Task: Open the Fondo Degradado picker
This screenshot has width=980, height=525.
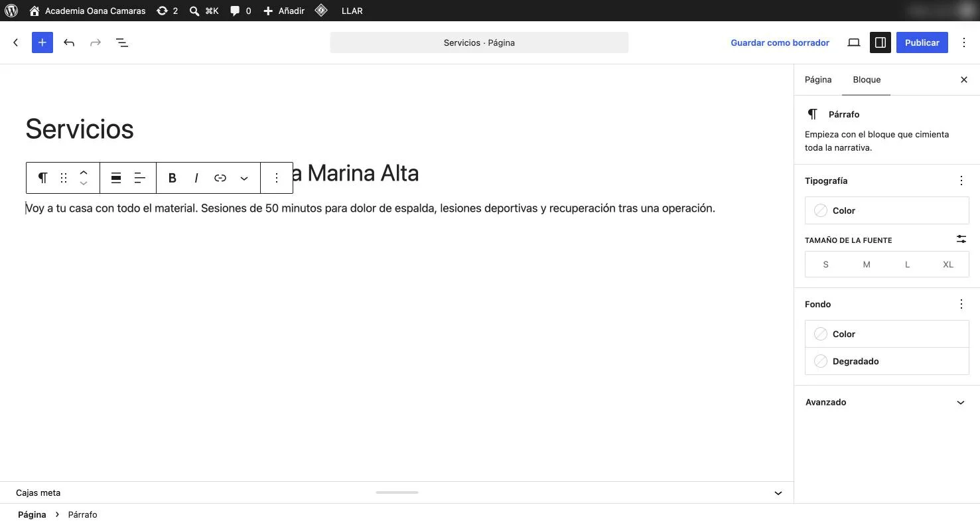Action: tap(887, 361)
